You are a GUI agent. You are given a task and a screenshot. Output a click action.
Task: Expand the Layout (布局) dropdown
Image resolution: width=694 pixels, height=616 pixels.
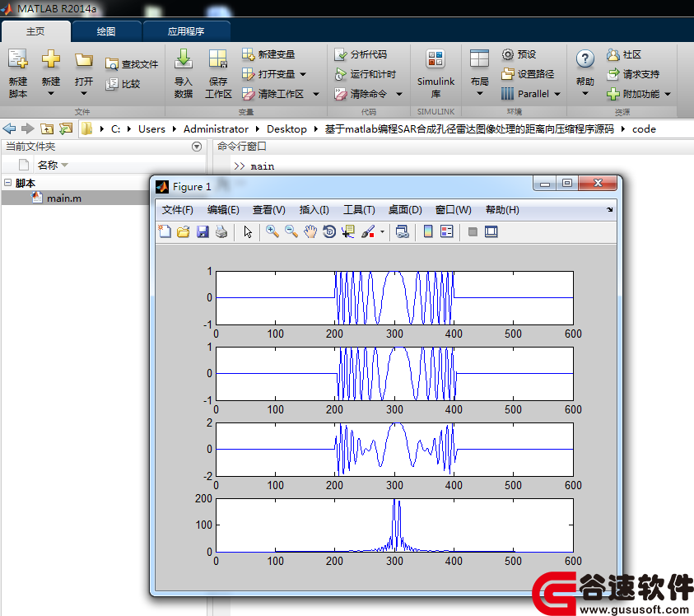tap(480, 93)
